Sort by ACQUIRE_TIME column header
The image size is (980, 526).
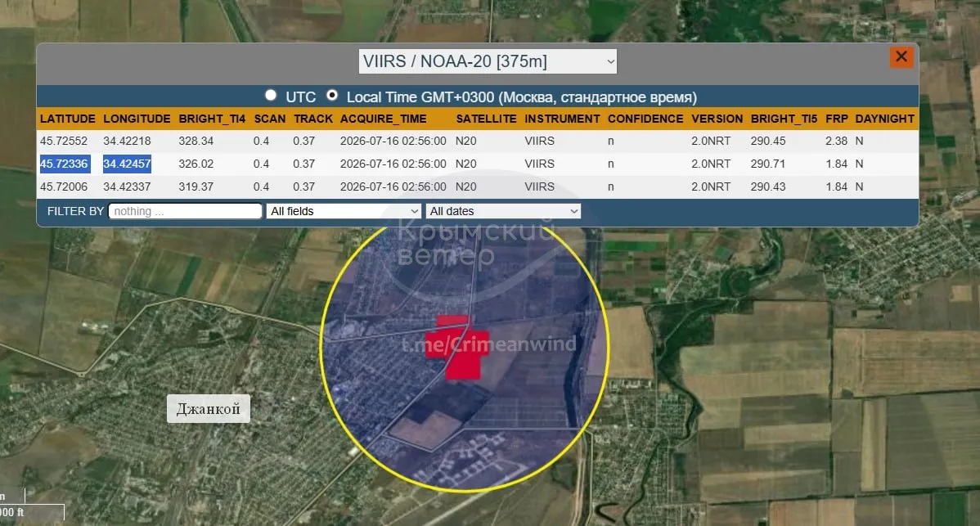(383, 119)
